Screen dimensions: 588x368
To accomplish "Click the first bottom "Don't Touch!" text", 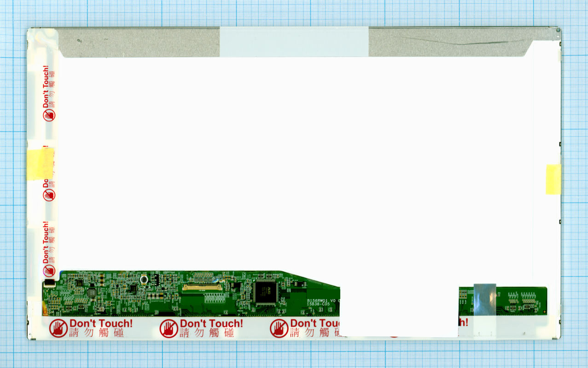I will 101,323.
